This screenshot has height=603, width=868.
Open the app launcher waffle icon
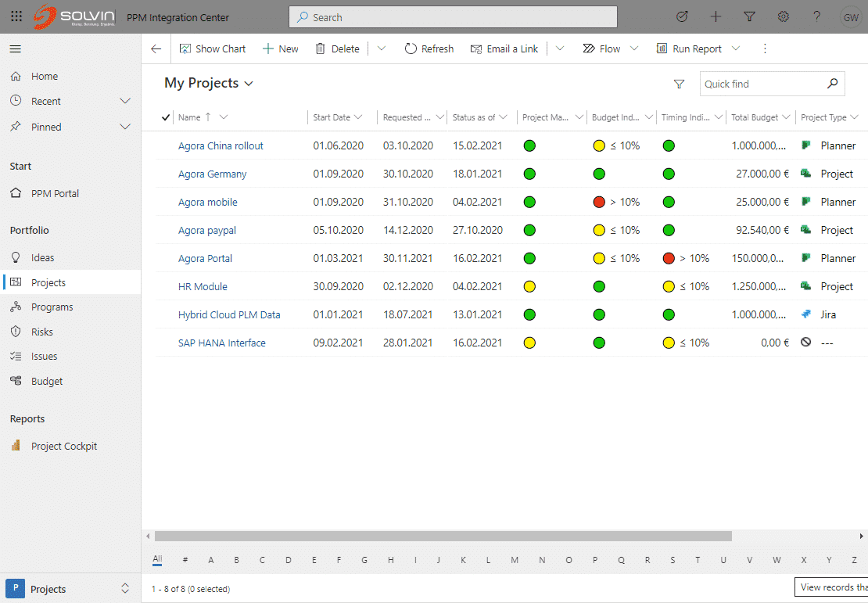pos(16,16)
